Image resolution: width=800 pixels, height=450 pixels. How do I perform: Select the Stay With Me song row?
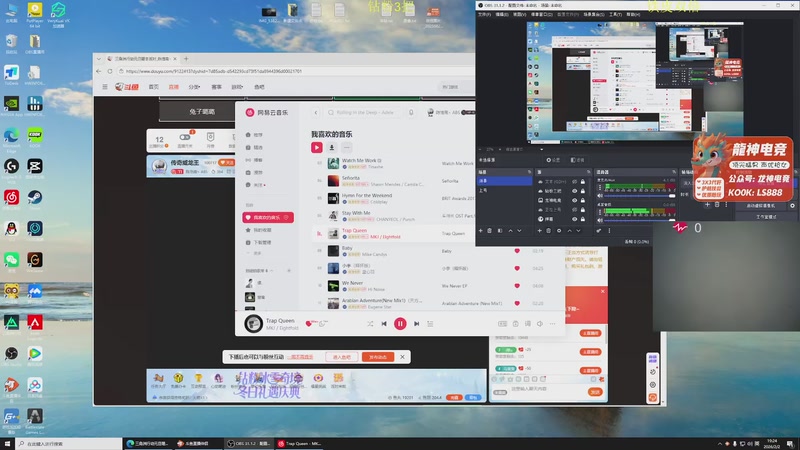pyautogui.click(x=393, y=216)
